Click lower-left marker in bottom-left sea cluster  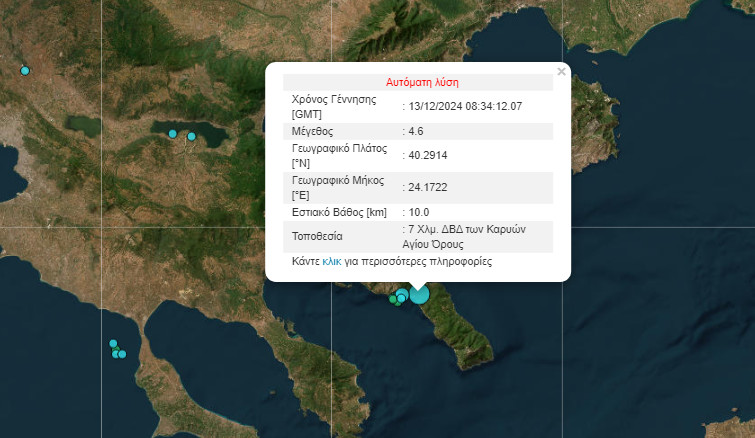[x=116, y=353]
